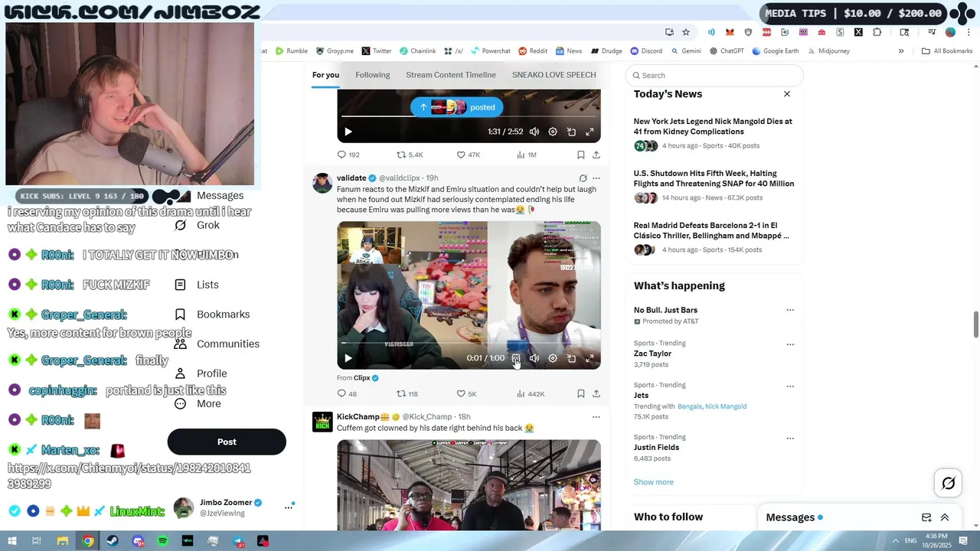Open Communities in the sidebar
Screen dimensions: 980x551
(217, 344)
